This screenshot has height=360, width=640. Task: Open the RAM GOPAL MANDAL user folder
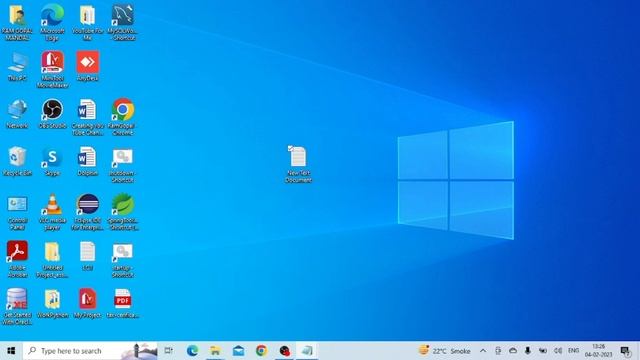click(17, 22)
